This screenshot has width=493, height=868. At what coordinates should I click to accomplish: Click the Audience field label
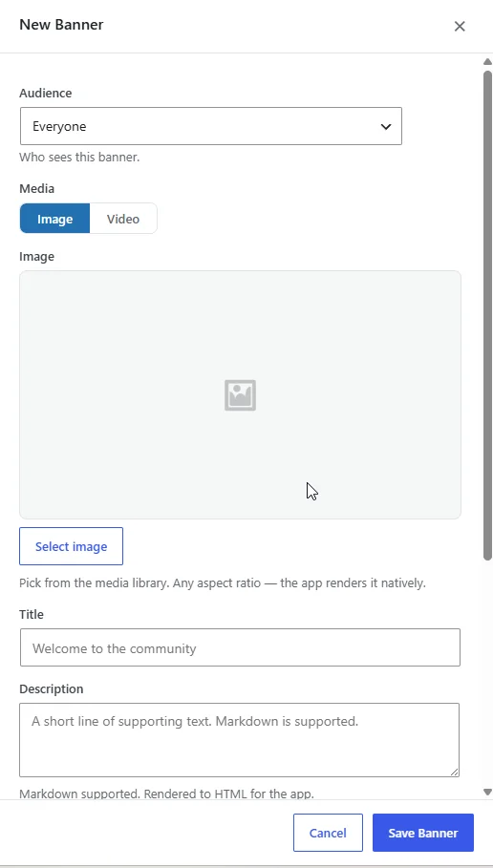tap(46, 93)
